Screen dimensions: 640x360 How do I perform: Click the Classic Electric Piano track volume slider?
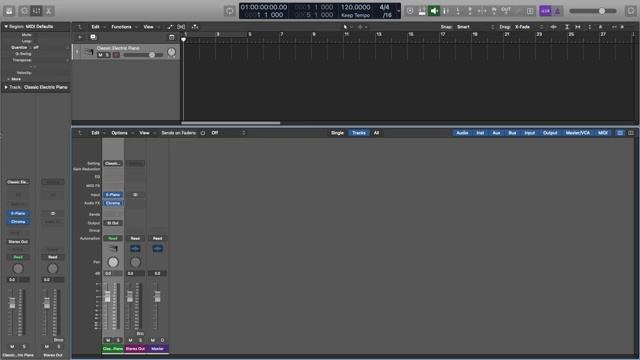[x=143, y=55]
